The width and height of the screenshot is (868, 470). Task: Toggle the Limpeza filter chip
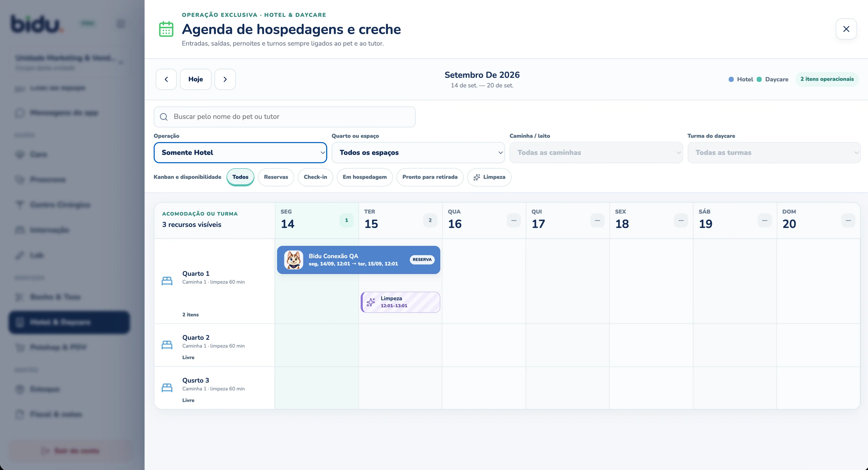489,177
